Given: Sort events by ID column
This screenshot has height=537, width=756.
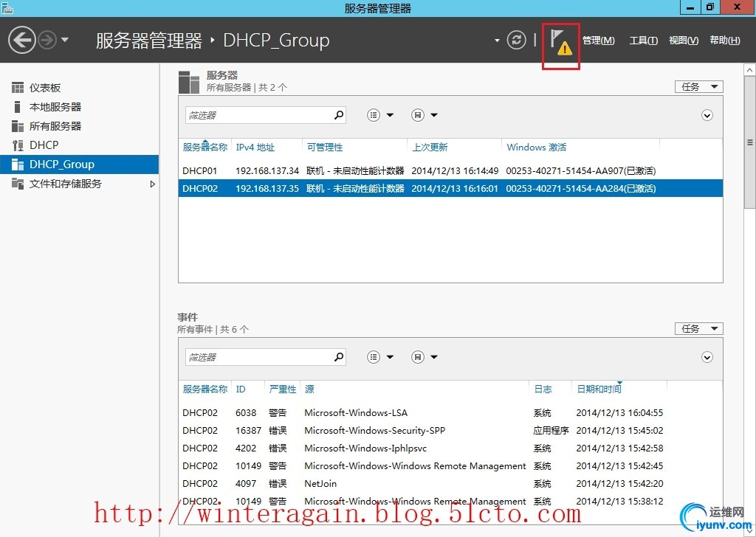Looking at the screenshot, I should (241, 389).
